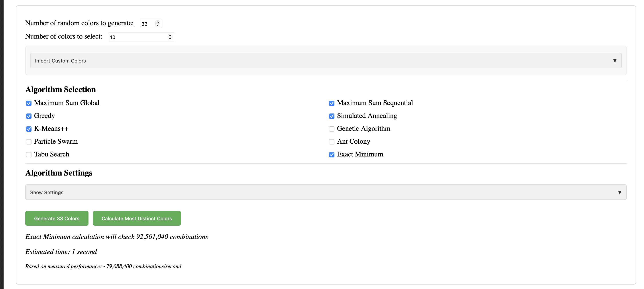Screen dimensions: 644x289
Task: Enable the Particle Swarm checkbox
Action: click(29, 142)
